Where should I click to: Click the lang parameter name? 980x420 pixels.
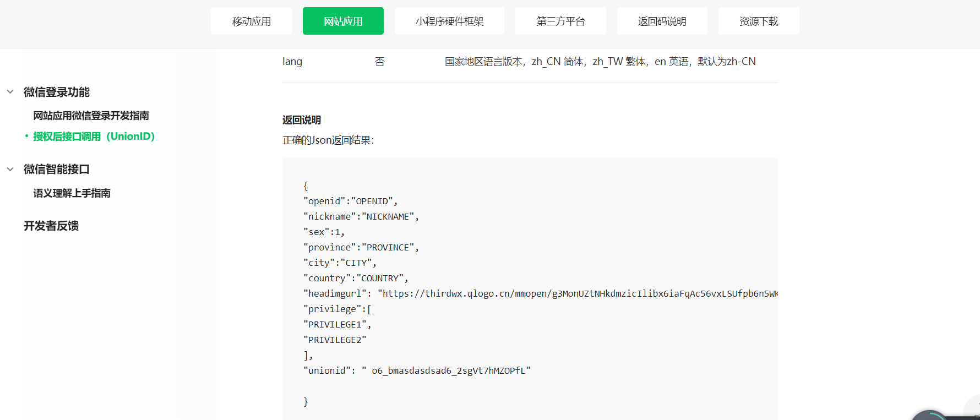[292, 62]
